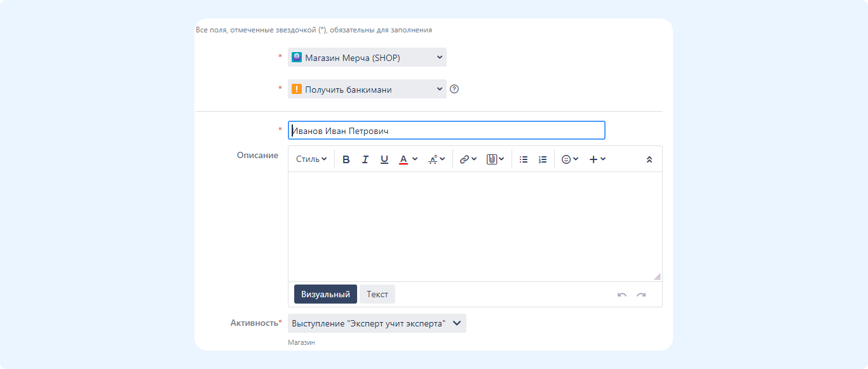Apply red text color button
Viewport: 868px width, 369px height.
point(403,159)
